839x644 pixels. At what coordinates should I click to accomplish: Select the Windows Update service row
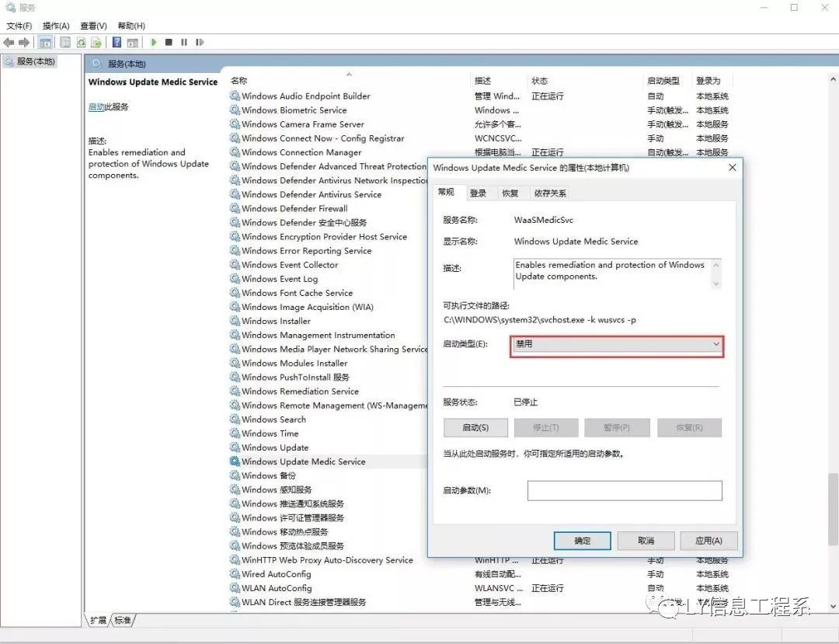328,447
